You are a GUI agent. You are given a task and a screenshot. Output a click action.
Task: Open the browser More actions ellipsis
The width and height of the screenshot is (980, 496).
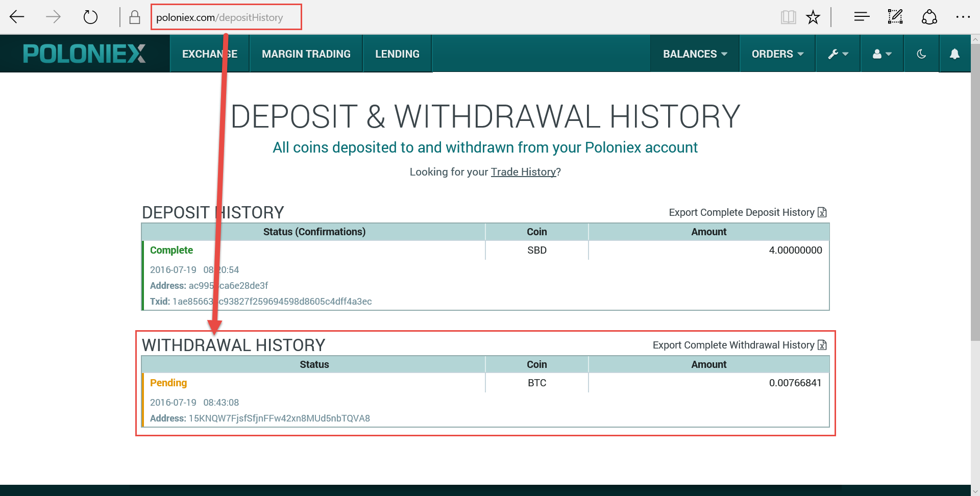pyautogui.click(x=963, y=17)
